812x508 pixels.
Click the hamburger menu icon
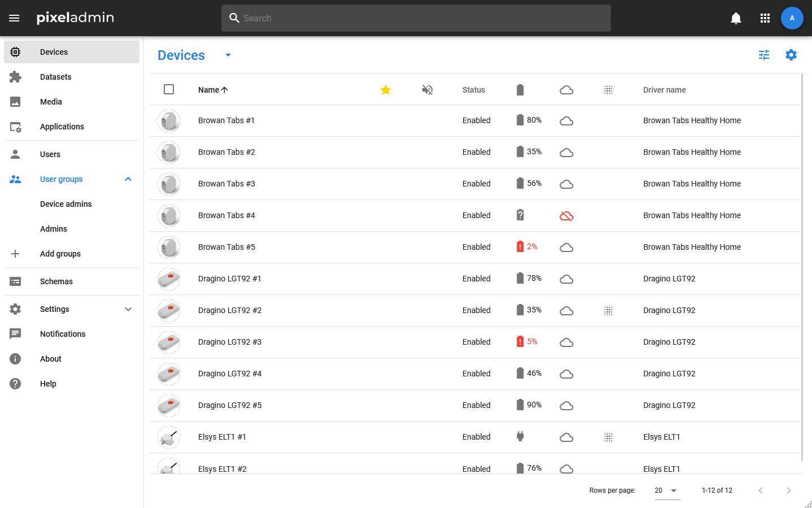(14, 18)
